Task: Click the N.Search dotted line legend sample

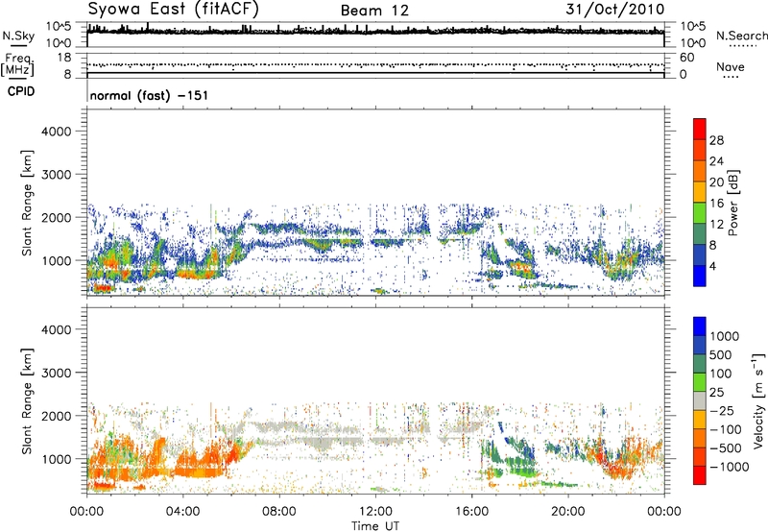Action: (742, 46)
